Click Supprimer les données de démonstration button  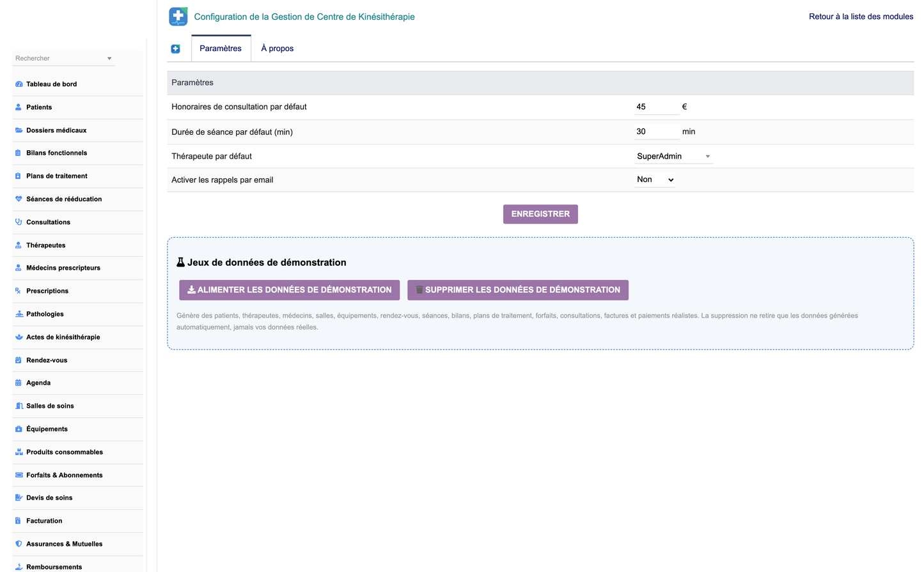[518, 290]
